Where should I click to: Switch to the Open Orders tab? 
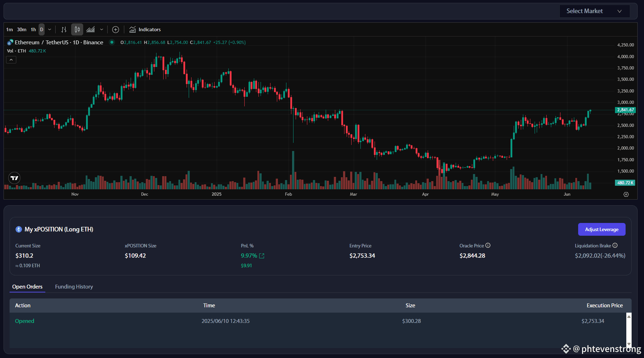pyautogui.click(x=27, y=286)
